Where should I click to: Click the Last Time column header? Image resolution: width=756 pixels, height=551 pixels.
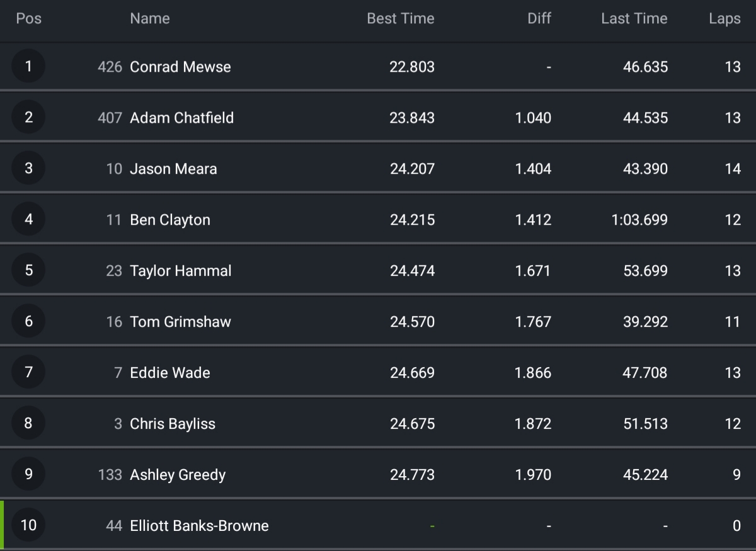(634, 19)
